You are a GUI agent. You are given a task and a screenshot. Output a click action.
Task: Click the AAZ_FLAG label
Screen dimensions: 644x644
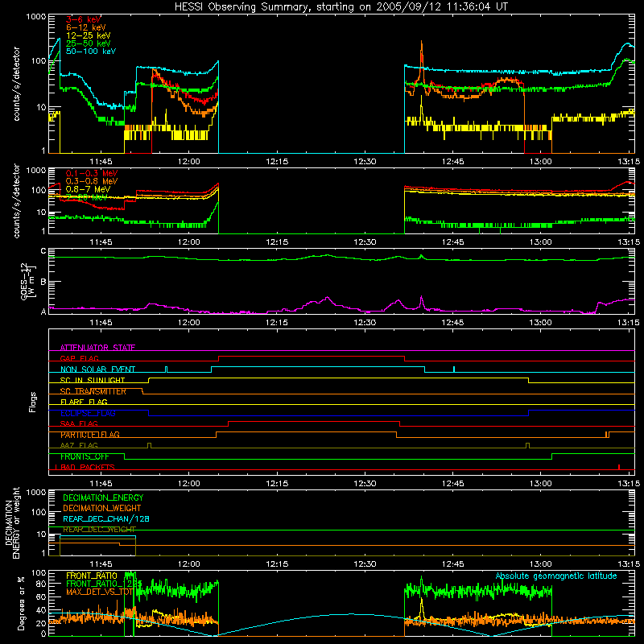click(x=79, y=446)
